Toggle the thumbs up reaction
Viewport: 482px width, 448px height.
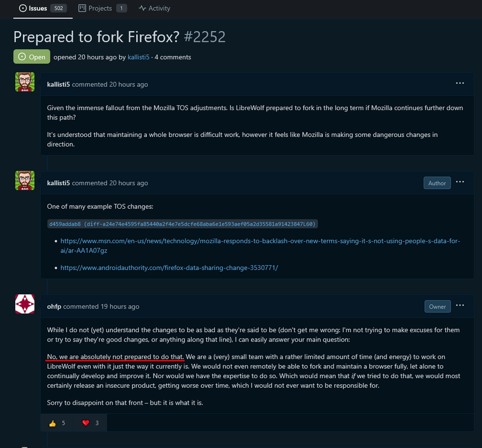57,423
